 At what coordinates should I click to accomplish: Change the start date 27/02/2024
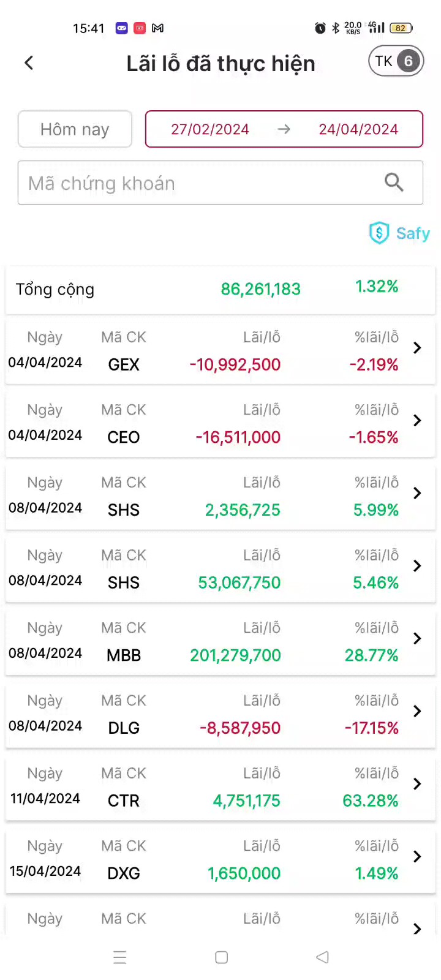coord(210,129)
